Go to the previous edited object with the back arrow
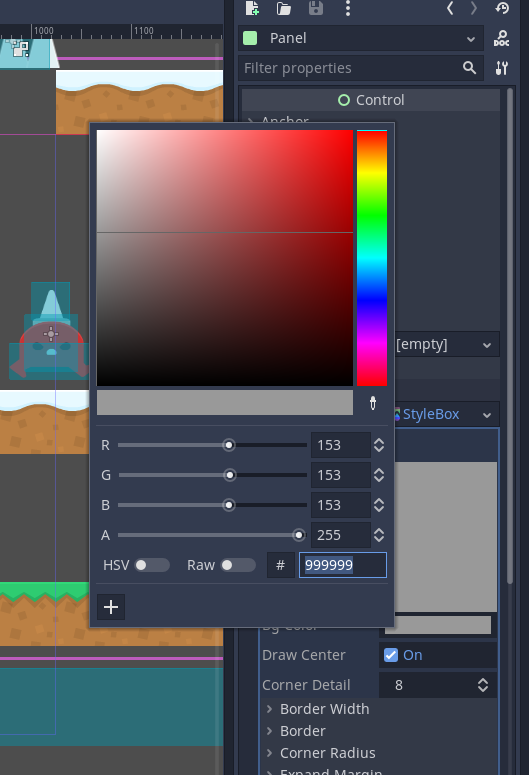The width and height of the screenshot is (529, 775). (x=450, y=8)
